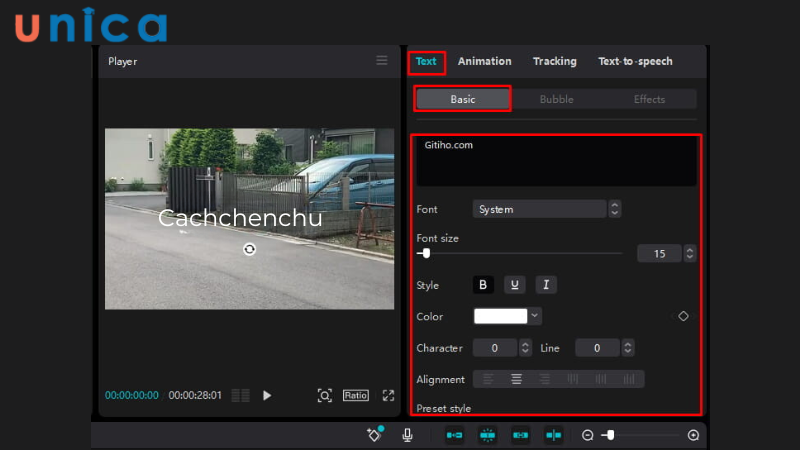This screenshot has height=450, width=800.
Task: Click the microphone record voiceover icon
Action: (x=407, y=435)
